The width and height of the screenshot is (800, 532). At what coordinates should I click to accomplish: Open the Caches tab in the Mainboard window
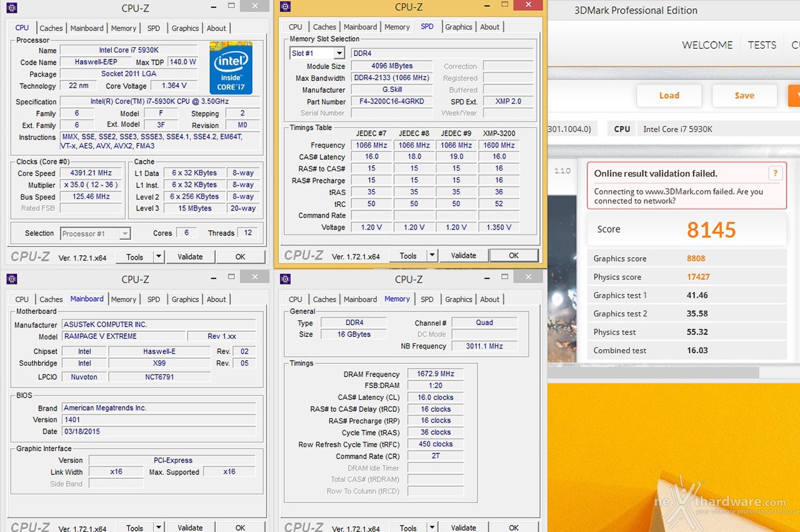coord(51,299)
